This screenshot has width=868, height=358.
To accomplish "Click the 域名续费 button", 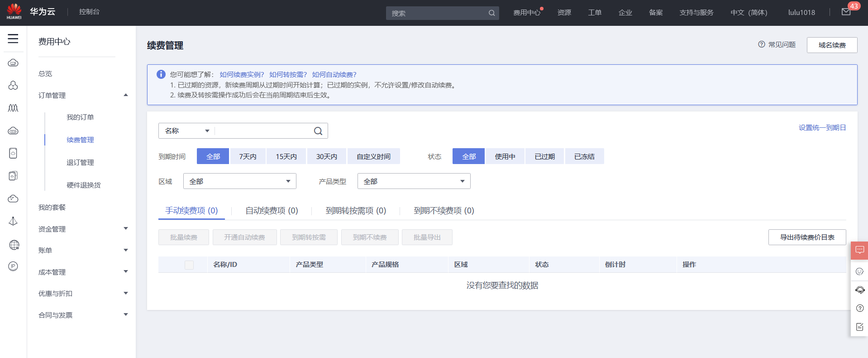I will [x=832, y=45].
